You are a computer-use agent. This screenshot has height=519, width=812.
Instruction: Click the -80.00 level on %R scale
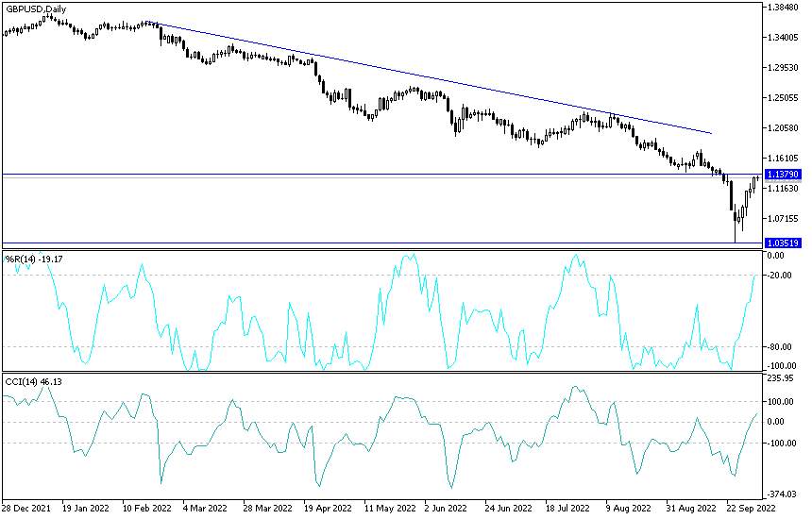[779, 346]
